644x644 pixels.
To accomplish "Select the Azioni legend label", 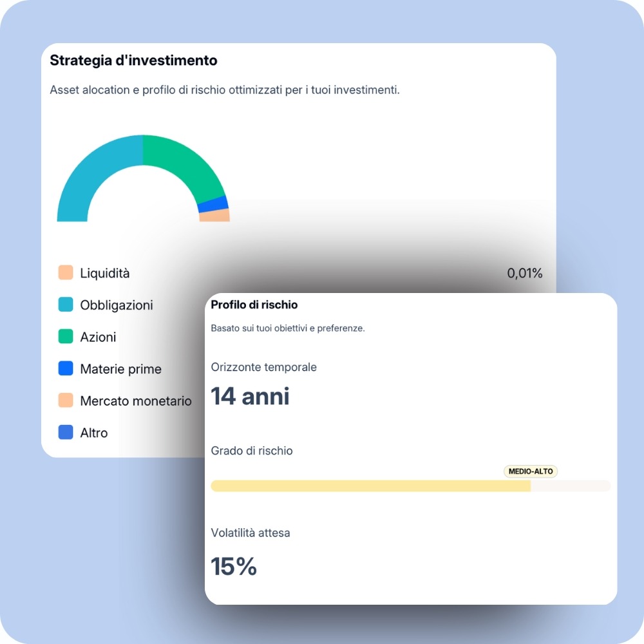I will click(98, 337).
